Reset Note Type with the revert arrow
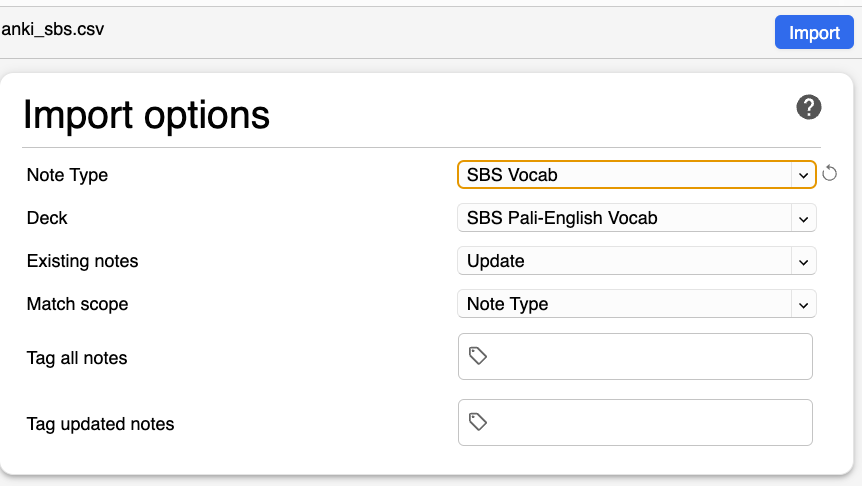The height and width of the screenshot is (486, 862). click(x=830, y=174)
